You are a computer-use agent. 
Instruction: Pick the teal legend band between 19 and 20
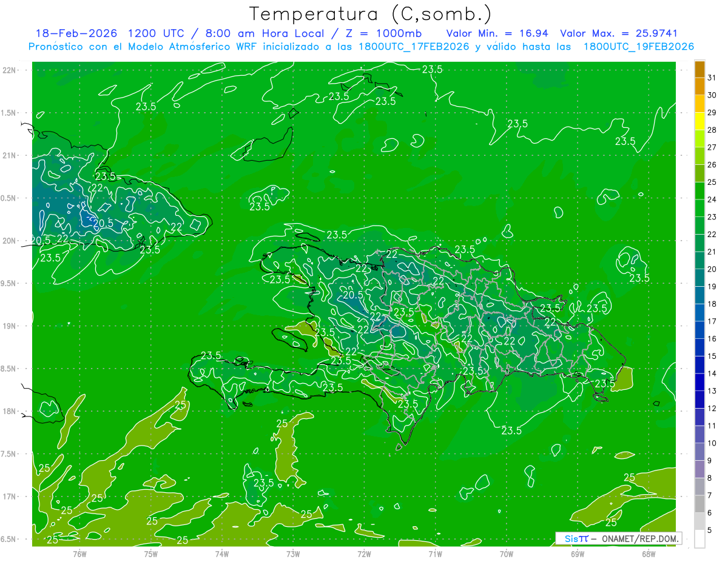pyautogui.click(x=699, y=278)
